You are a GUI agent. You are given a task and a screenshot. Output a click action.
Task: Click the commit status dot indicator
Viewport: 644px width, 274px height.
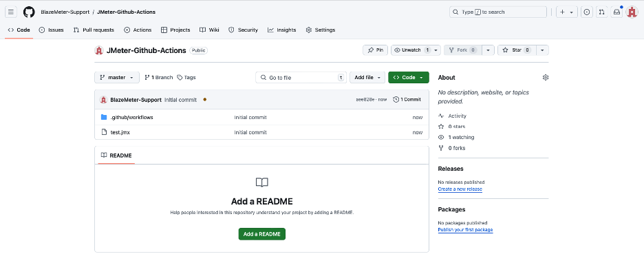coord(204,99)
